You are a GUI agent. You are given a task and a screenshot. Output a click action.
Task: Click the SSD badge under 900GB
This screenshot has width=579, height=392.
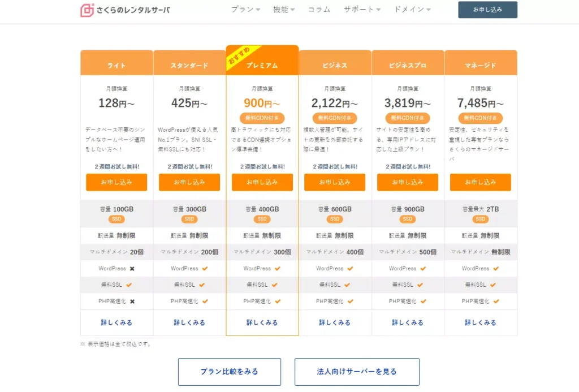click(407, 219)
